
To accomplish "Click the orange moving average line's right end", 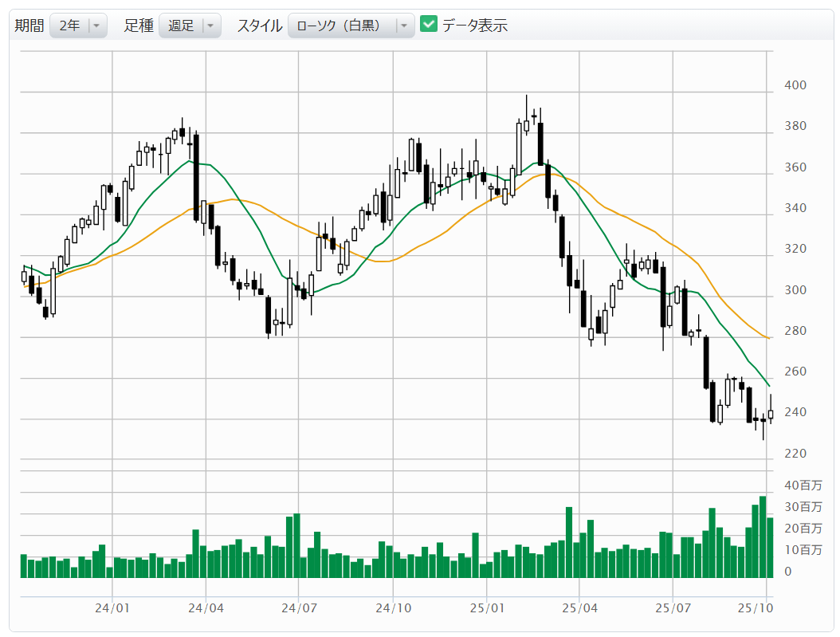I will click(767, 338).
